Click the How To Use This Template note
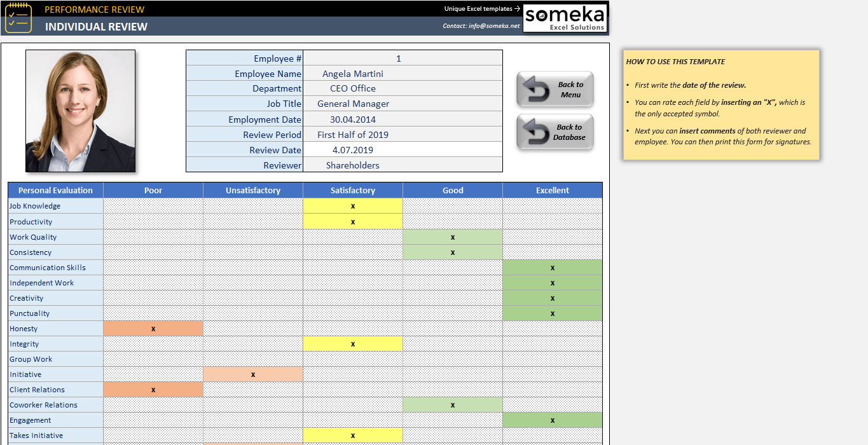Screen dimensions: 868x445 [721, 104]
